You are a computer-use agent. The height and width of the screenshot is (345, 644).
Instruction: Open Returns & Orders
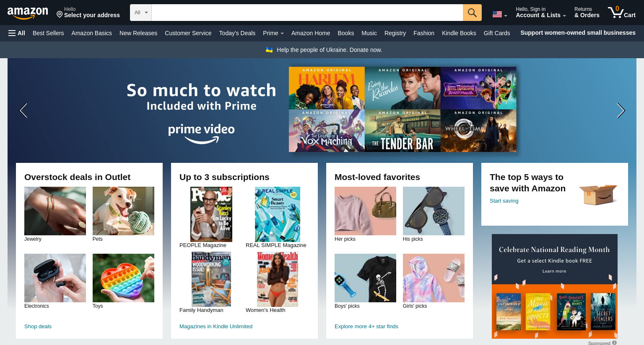pos(587,13)
